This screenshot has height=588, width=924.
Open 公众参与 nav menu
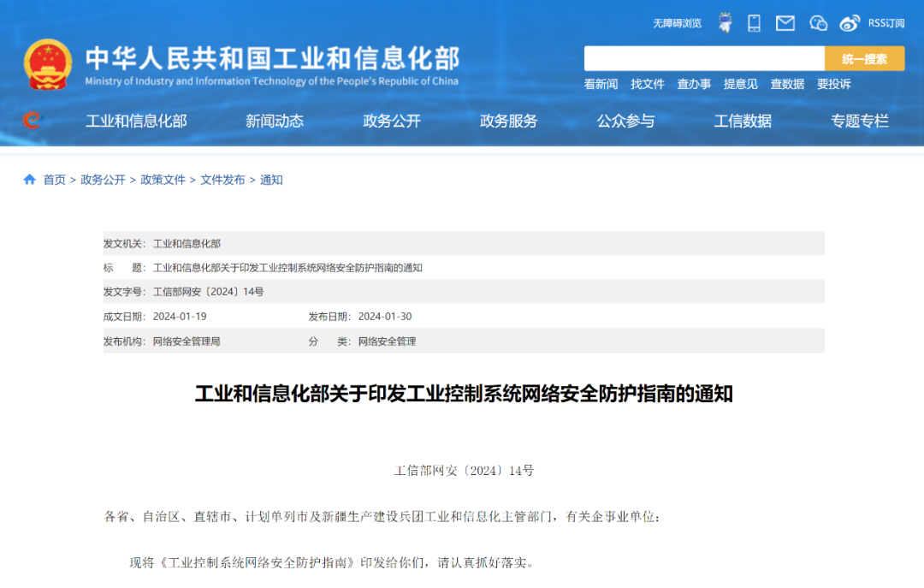pos(625,121)
